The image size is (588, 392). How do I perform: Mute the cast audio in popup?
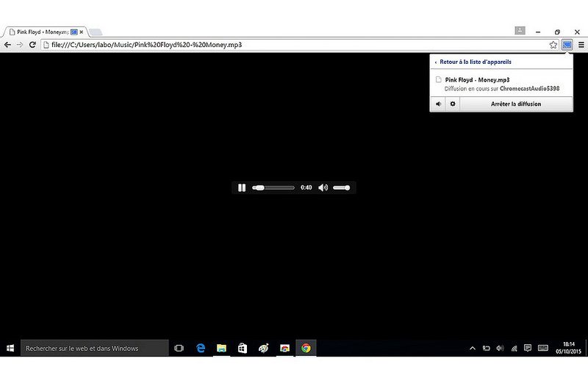click(438, 104)
